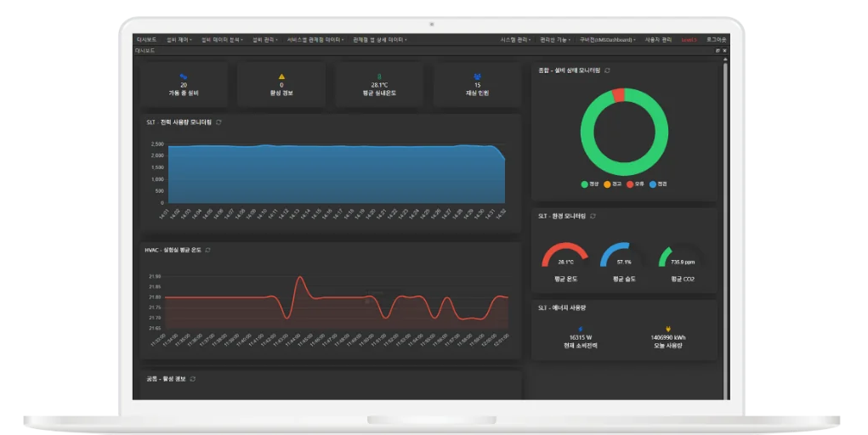
Task: Click the 재실 인원 people icon
Action: click(477, 77)
